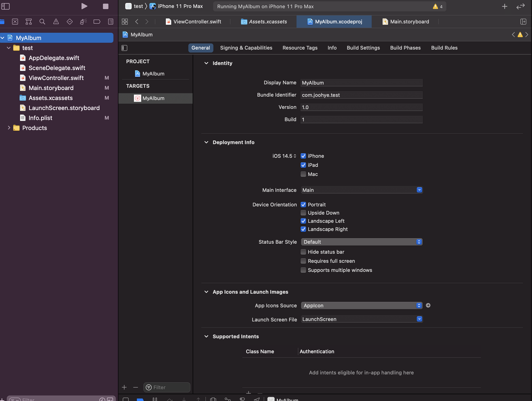Click the Display Name field
Image resolution: width=532 pixels, height=401 pixels.
click(x=362, y=83)
